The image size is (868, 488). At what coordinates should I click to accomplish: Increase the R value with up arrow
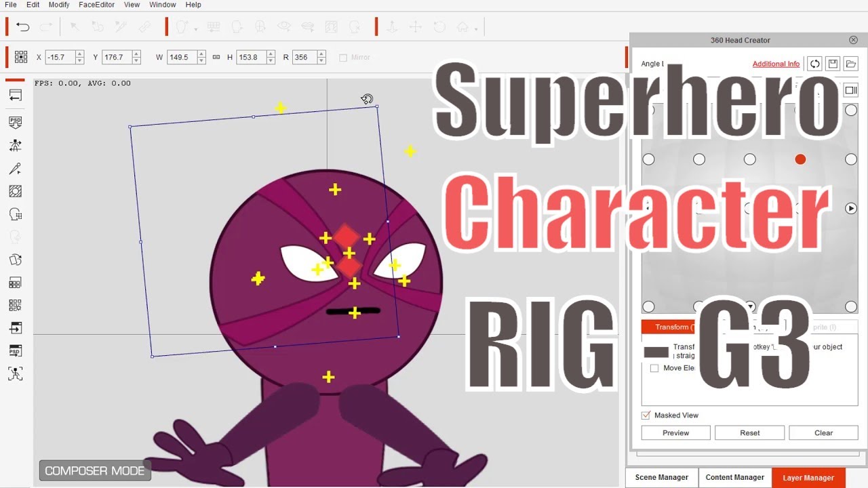click(x=321, y=54)
